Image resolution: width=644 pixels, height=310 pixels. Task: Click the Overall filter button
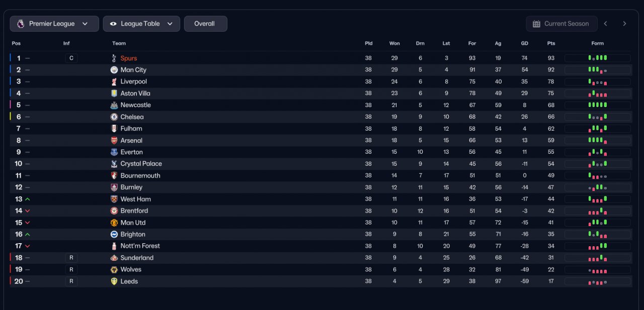[205, 24]
